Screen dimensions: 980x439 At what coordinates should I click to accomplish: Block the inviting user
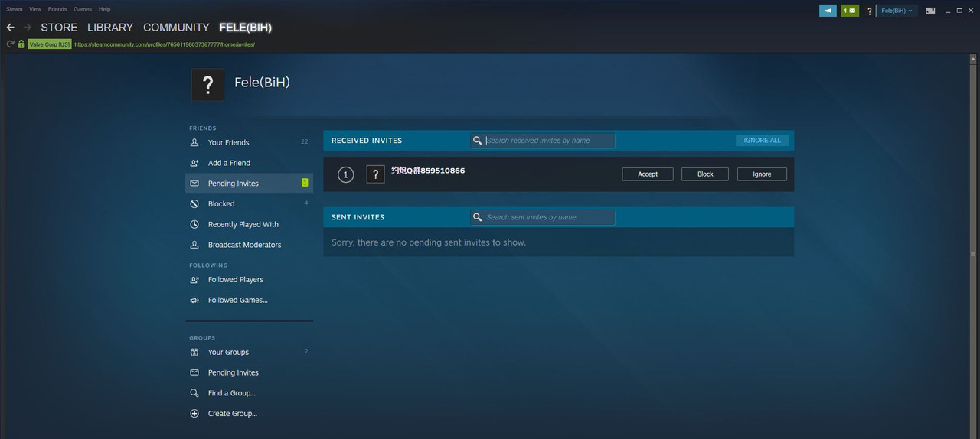coord(705,174)
